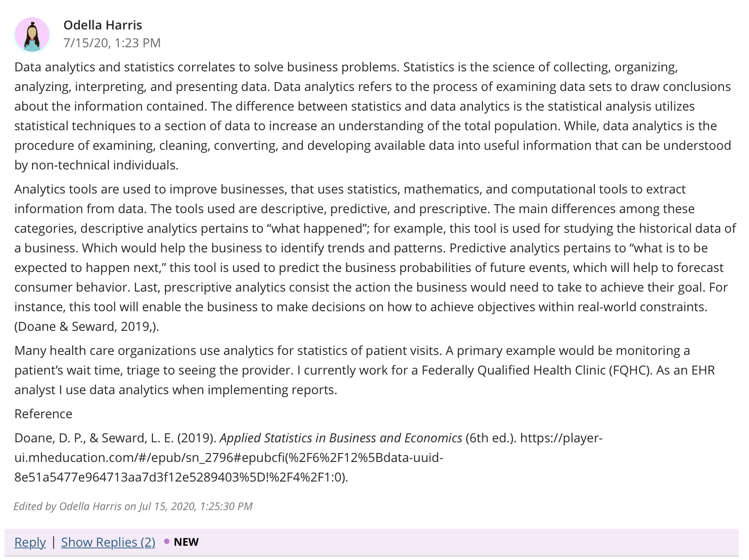749x560 pixels.
Task: Click the first paragraph about data analytics
Action: [373, 116]
